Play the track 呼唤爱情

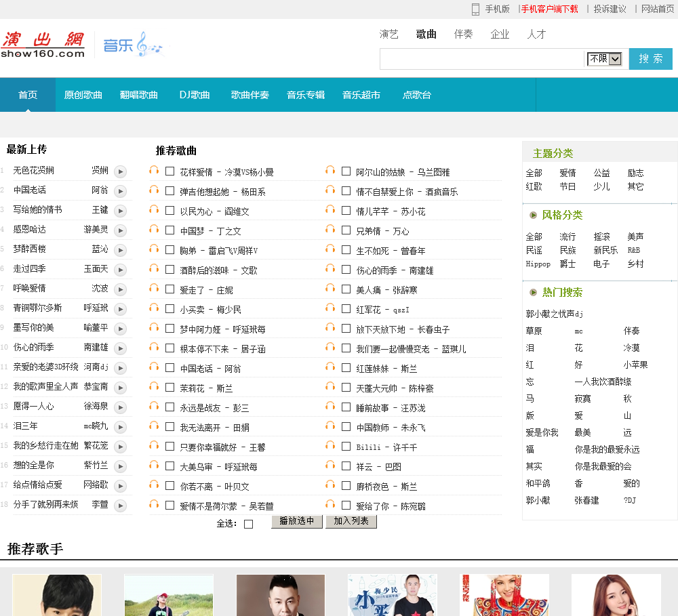tap(120, 289)
